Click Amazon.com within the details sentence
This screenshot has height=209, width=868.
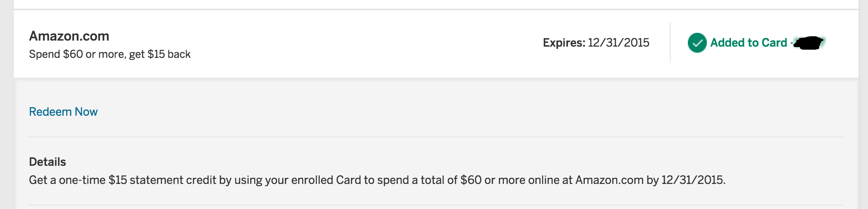coord(609,180)
